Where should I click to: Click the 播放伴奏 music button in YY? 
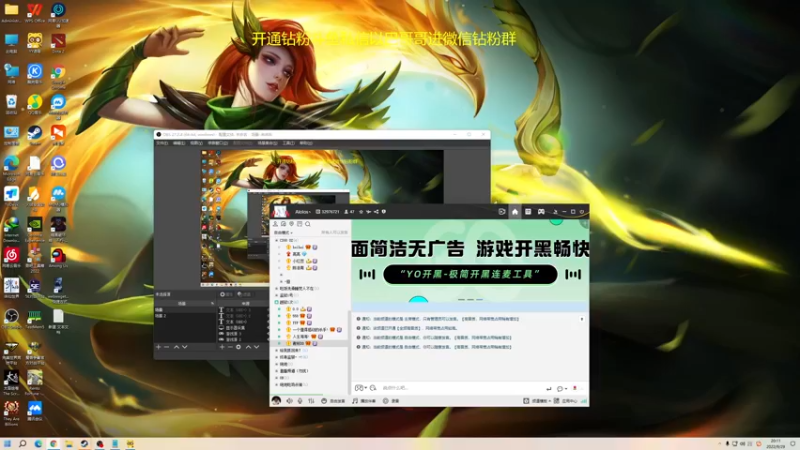tap(364, 401)
